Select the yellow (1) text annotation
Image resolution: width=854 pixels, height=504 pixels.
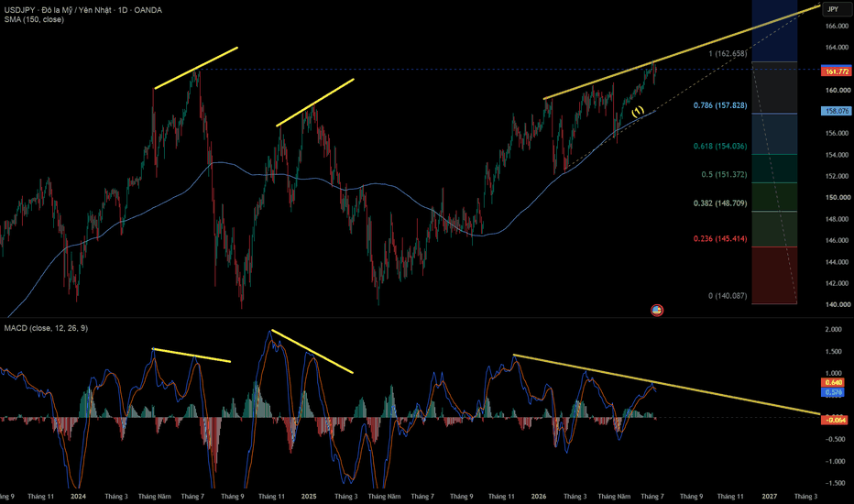[x=638, y=111]
